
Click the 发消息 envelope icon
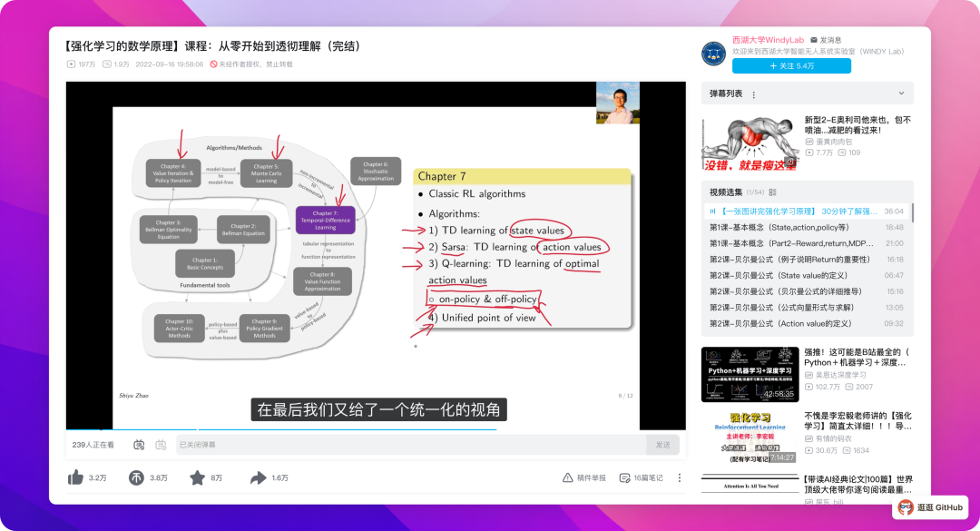[x=813, y=40]
